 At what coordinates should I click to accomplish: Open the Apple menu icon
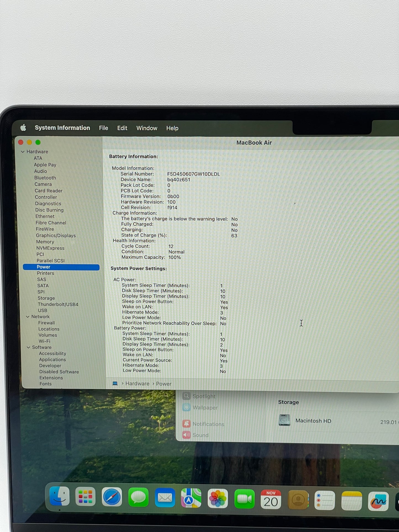[x=23, y=128]
